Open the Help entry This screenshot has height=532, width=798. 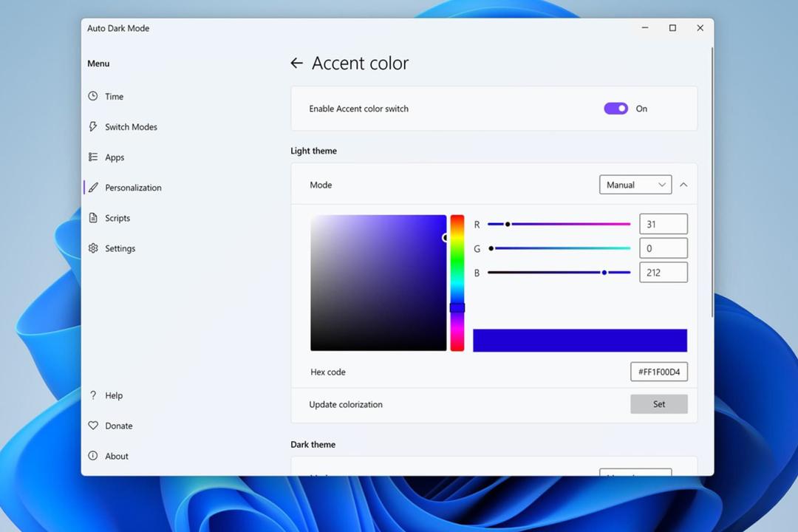(x=114, y=395)
